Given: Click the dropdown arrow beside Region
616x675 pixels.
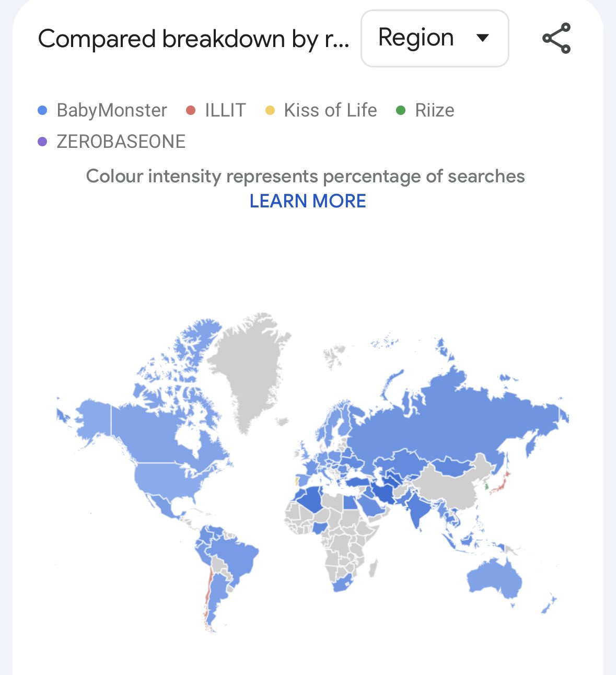Looking at the screenshot, I should click(x=483, y=38).
